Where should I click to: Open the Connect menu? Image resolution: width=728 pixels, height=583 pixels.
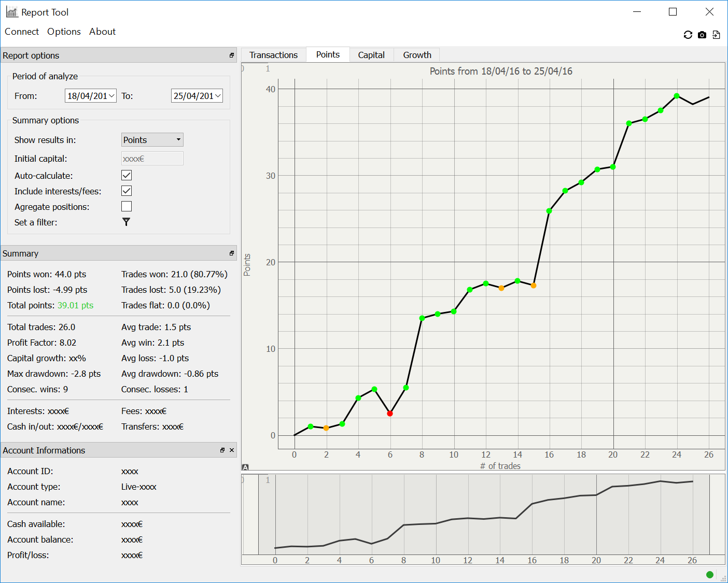[22, 32]
